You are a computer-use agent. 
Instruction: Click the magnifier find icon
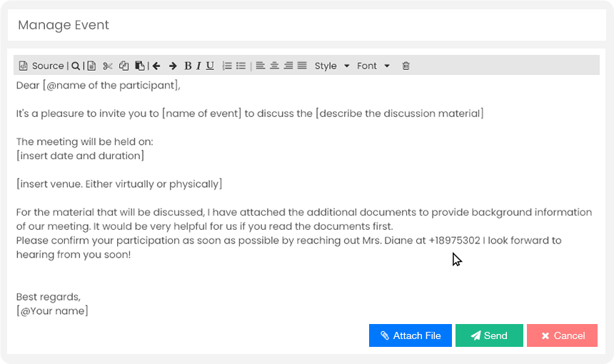(x=76, y=66)
